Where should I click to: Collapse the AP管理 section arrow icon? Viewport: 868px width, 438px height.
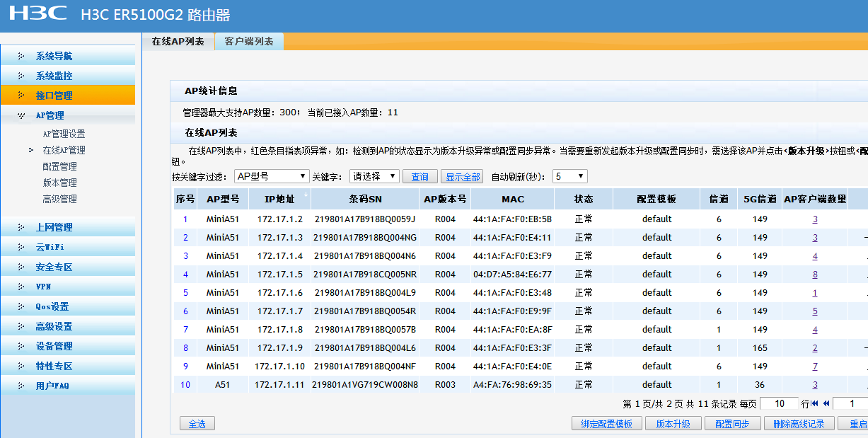(x=21, y=115)
